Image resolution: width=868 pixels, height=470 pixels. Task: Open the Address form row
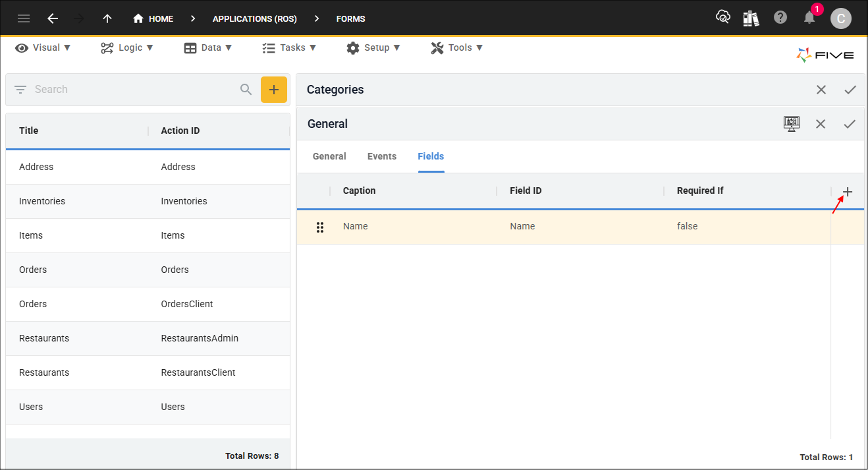[148, 167]
